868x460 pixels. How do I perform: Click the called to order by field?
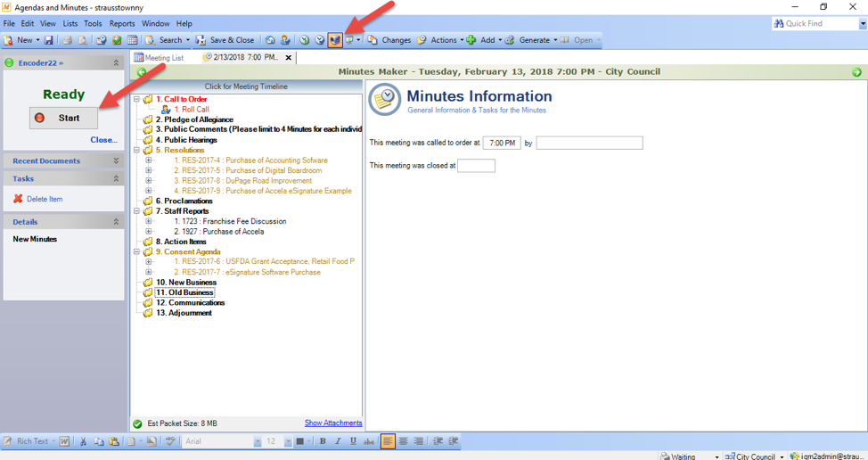[590, 143]
